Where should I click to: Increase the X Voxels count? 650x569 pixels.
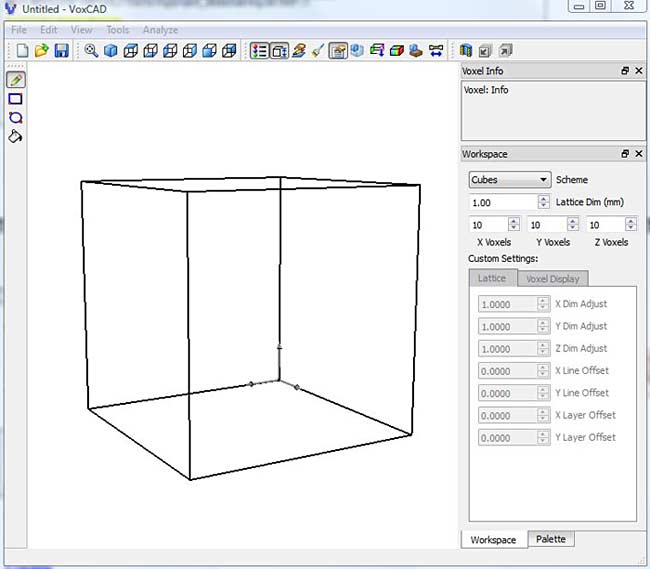(514, 221)
